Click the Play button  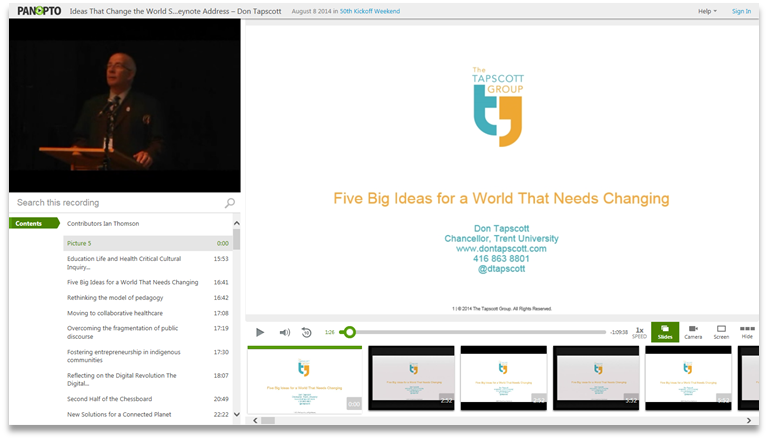point(260,332)
